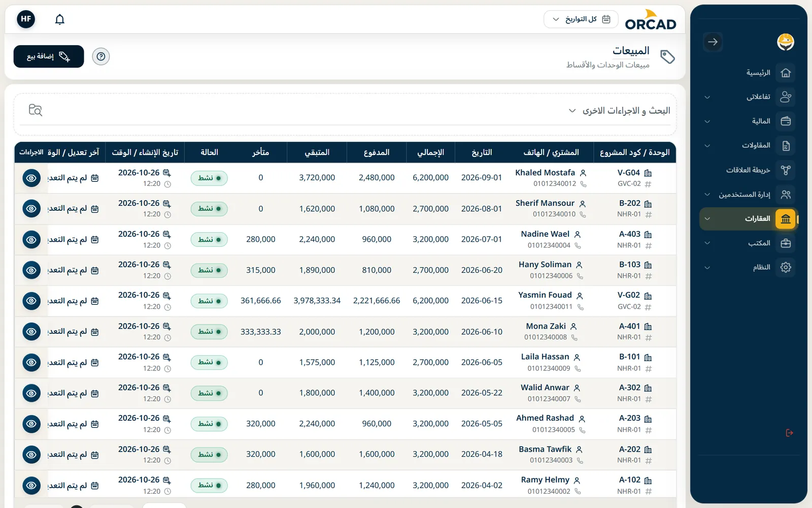Click the search folder icon

(x=36, y=110)
